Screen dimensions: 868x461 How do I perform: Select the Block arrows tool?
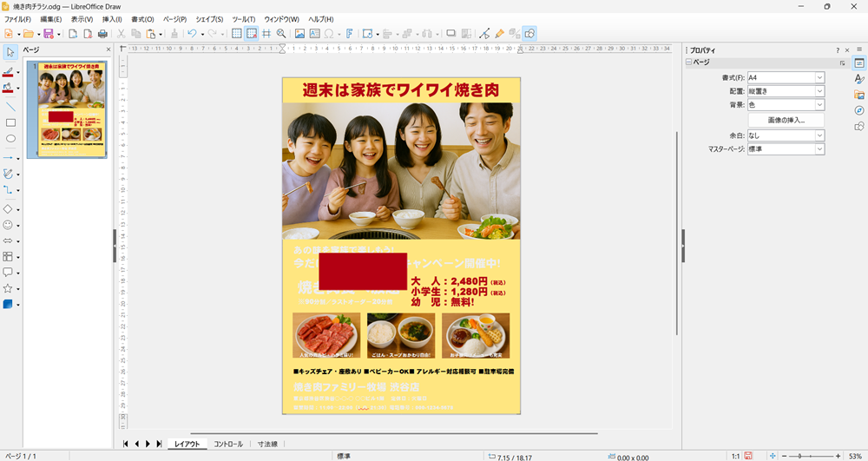point(8,240)
